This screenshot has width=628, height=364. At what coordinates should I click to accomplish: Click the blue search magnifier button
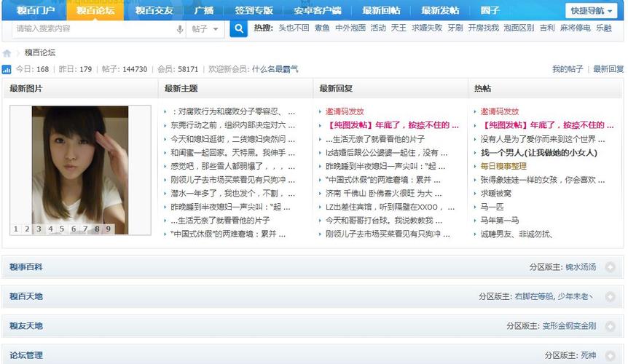coord(238,28)
